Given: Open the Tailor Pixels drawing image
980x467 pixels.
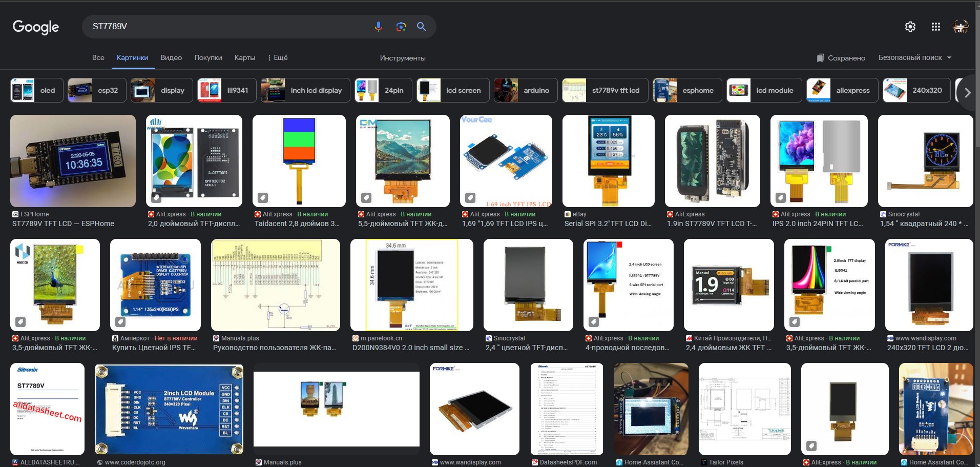Looking at the screenshot, I should pyautogui.click(x=745, y=409).
